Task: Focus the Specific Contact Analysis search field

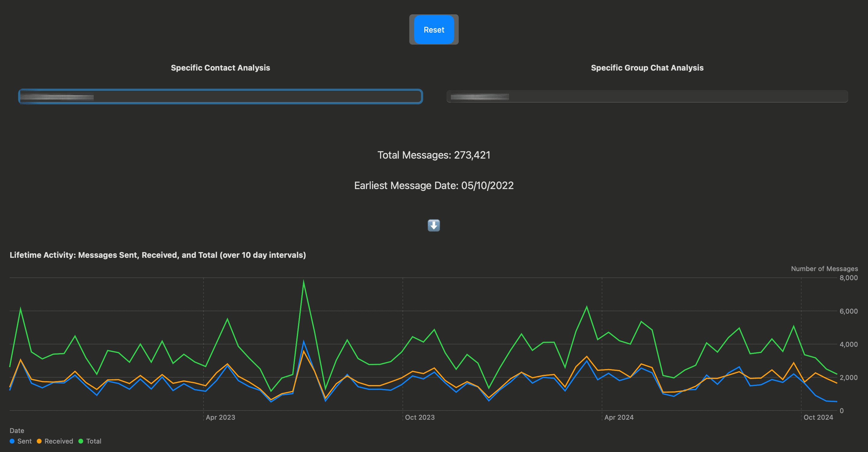Action: pyautogui.click(x=220, y=97)
